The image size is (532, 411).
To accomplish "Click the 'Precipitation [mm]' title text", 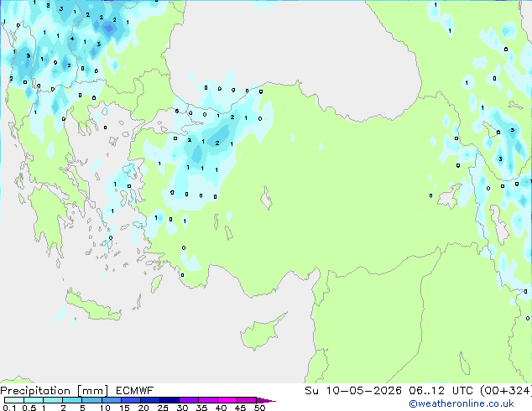I will [55, 391].
